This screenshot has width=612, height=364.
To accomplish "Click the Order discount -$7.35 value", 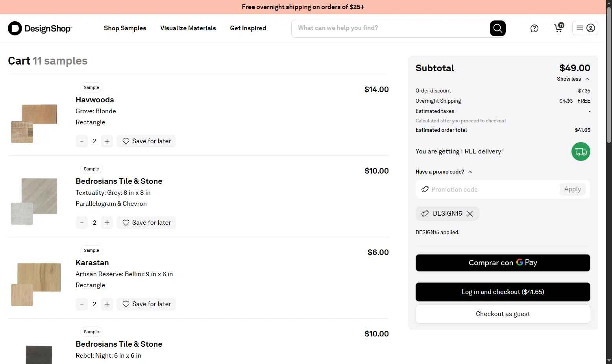I will click(583, 91).
